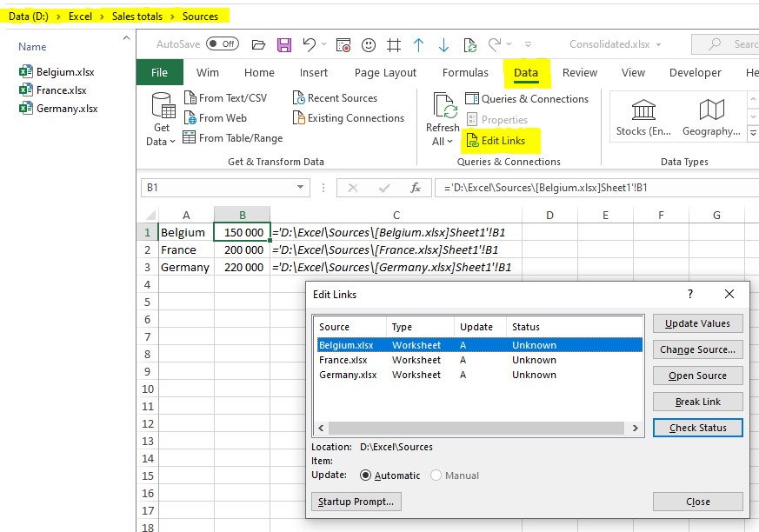Open Belgium.xlsx file in Explorer list
759x532 pixels.
click(57, 72)
